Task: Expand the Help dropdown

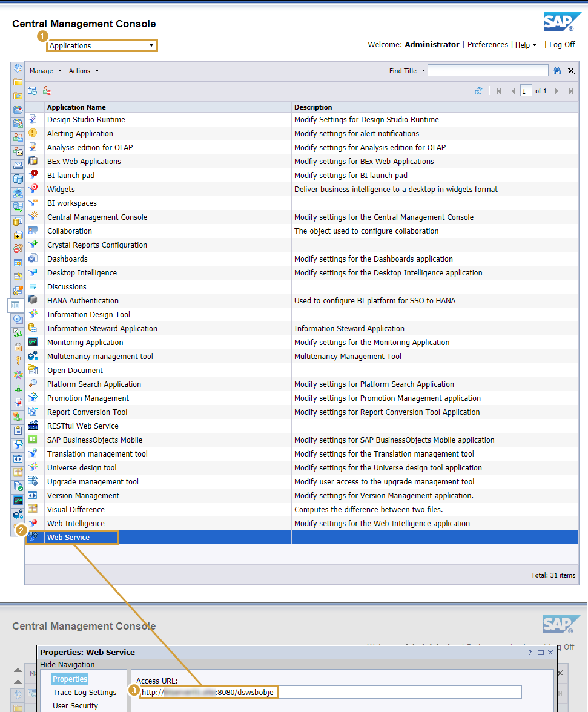Action: click(x=524, y=45)
